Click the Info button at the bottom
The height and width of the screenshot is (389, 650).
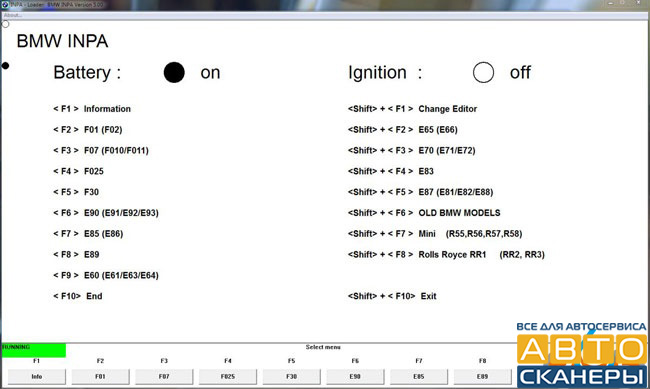click(36, 377)
